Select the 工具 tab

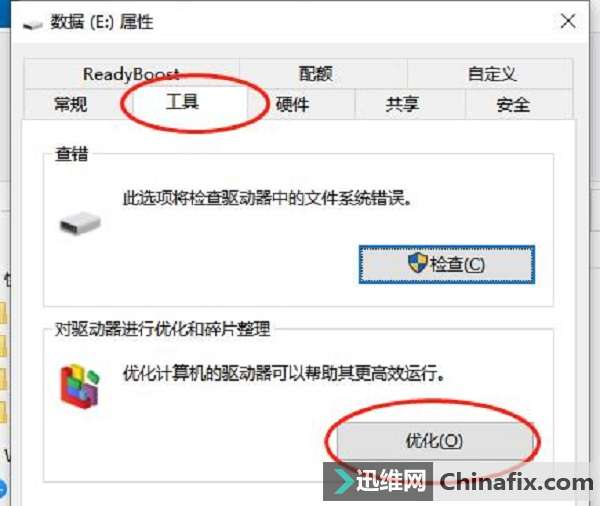(x=183, y=102)
